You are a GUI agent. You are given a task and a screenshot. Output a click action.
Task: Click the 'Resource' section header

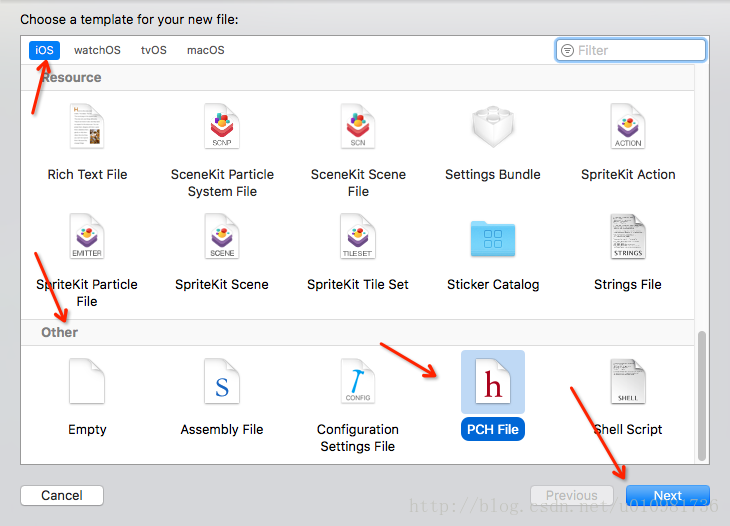[x=71, y=77]
